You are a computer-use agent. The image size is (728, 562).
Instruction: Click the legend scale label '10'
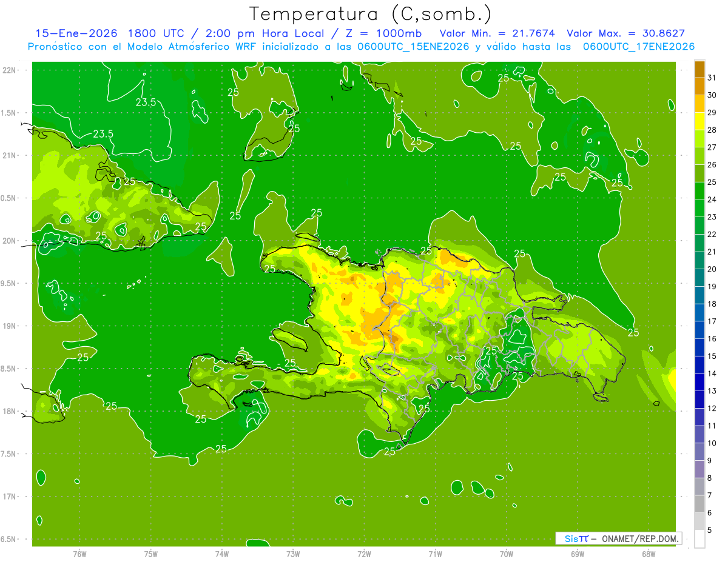713,443
